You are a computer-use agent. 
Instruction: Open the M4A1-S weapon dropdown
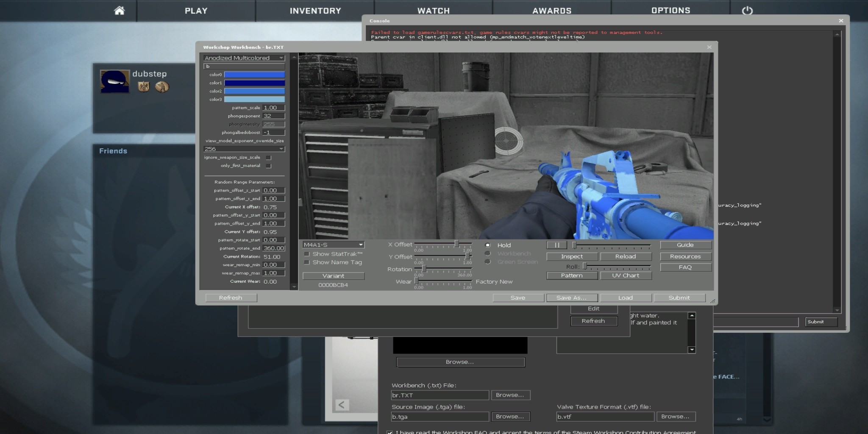pos(334,245)
